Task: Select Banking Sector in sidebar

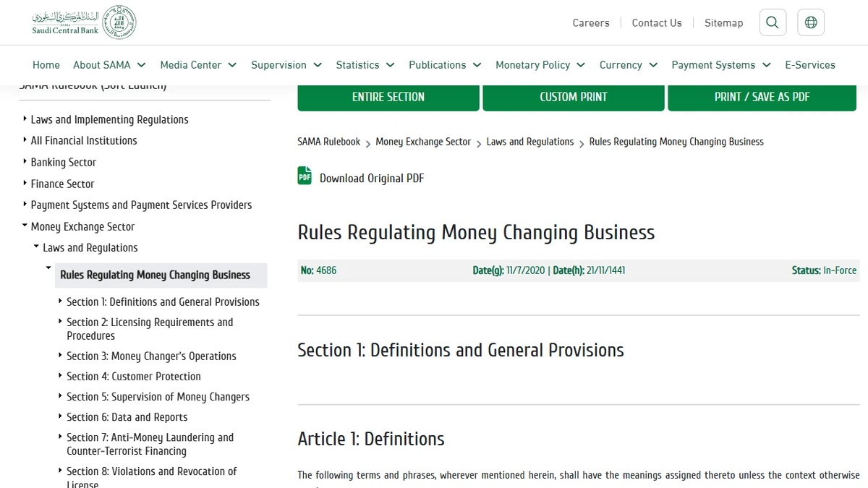Action: click(x=63, y=163)
